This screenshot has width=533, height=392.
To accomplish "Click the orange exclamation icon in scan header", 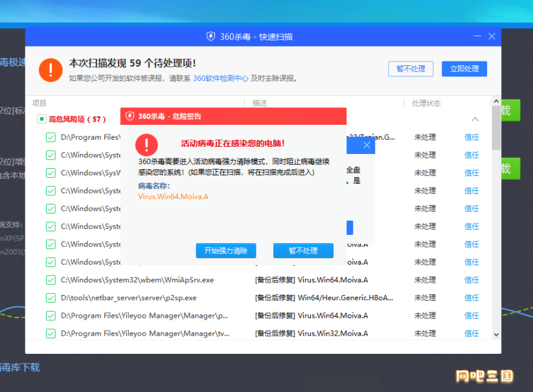I will click(x=51, y=71).
